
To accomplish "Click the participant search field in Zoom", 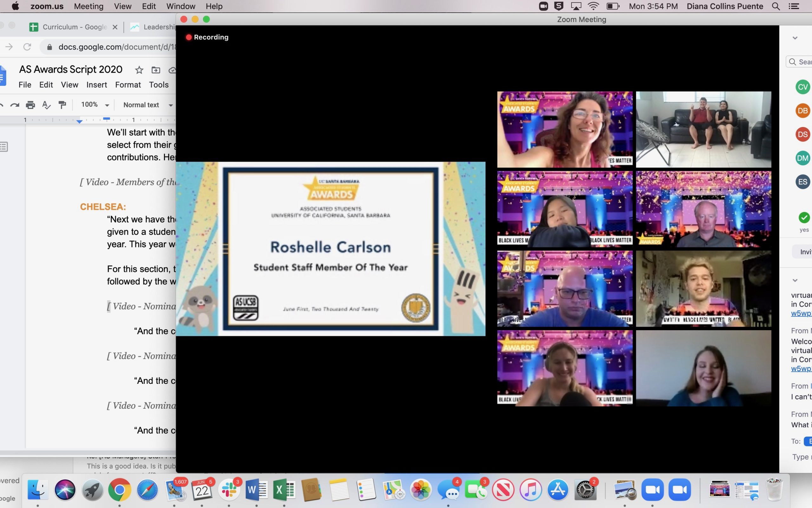I will (x=799, y=62).
